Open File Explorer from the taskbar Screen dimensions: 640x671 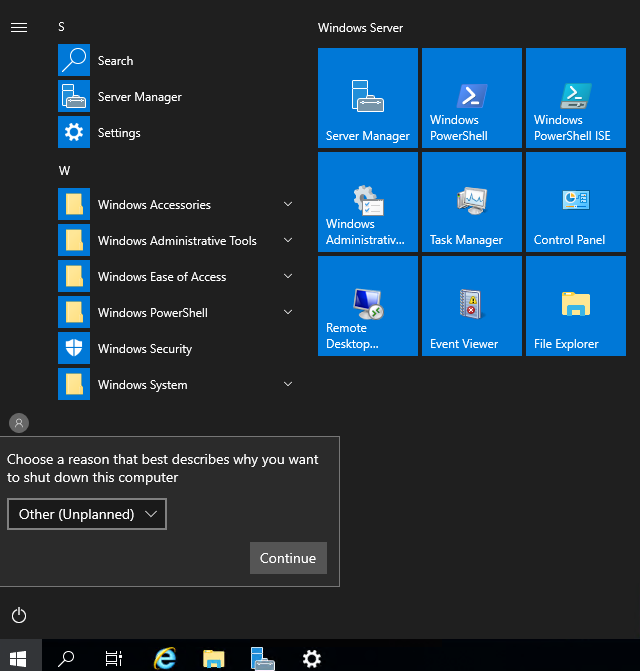[x=213, y=658]
